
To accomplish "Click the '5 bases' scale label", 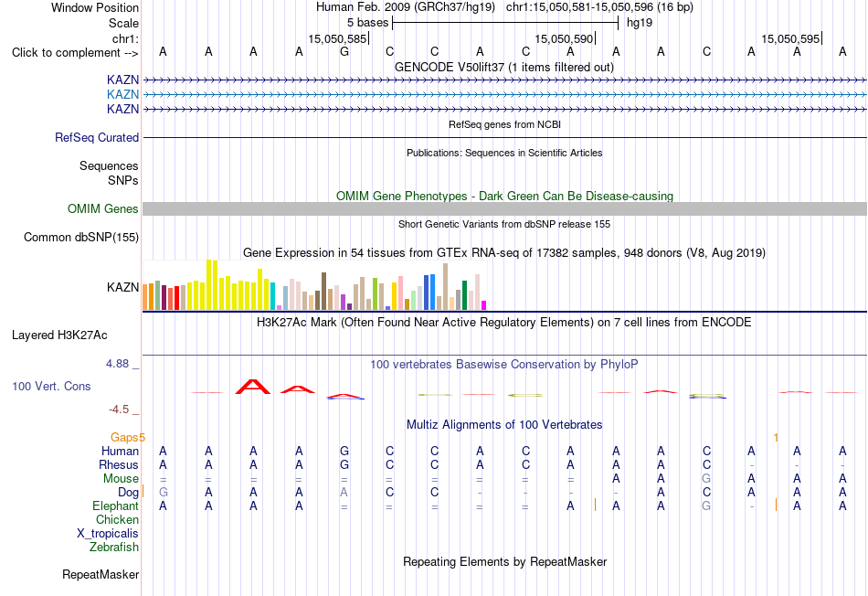I will (x=367, y=23).
